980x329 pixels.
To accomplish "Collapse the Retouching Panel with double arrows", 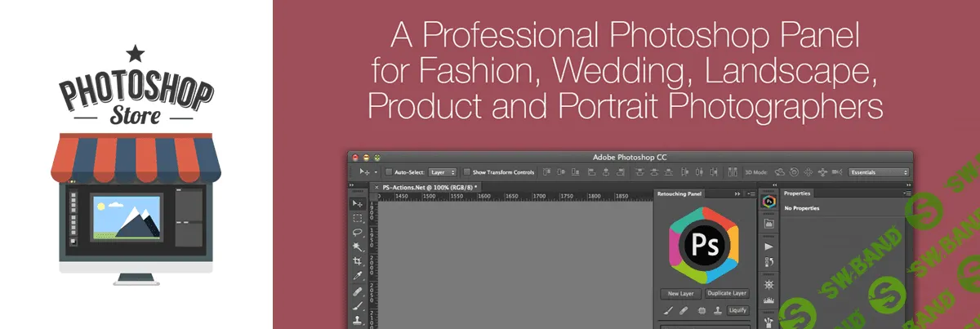I will coord(737,193).
